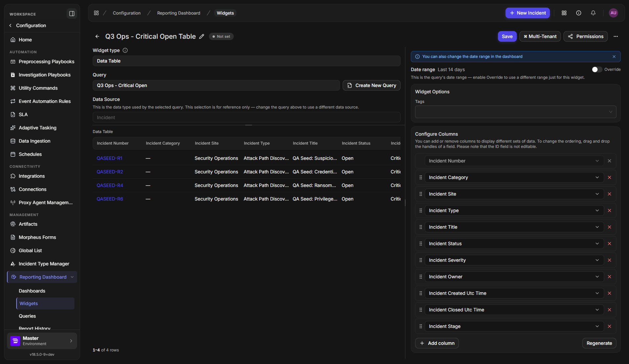Image resolution: width=629 pixels, height=364 pixels.
Task: Remove the Incident Owner column
Action: click(609, 277)
